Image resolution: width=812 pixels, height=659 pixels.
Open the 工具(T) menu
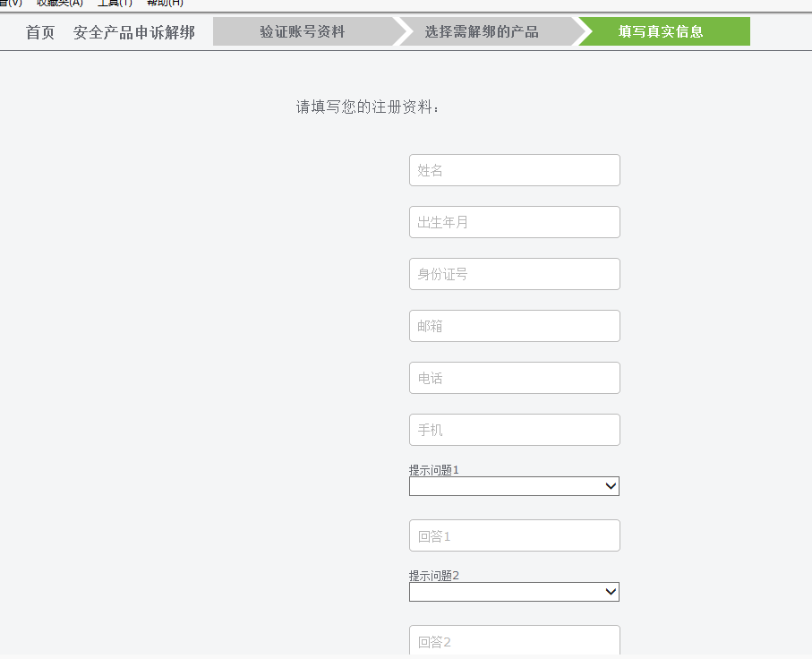(x=115, y=3)
